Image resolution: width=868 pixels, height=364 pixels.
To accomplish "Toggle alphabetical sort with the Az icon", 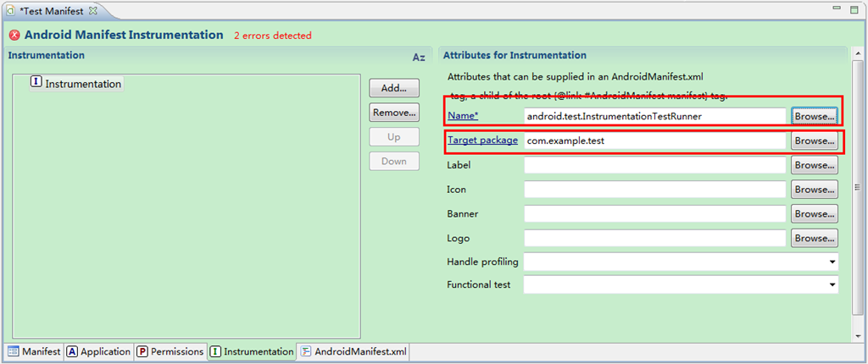I will coord(419,58).
